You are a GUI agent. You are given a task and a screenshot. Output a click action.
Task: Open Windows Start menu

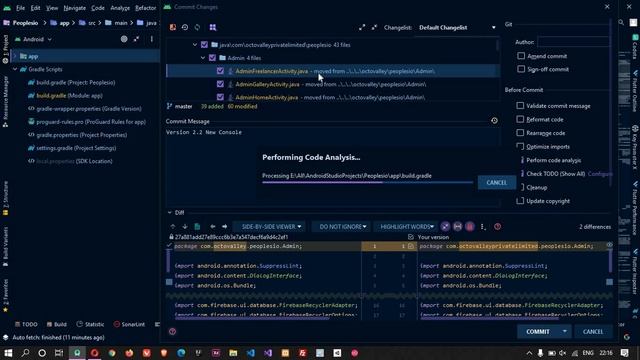click(x=8, y=353)
